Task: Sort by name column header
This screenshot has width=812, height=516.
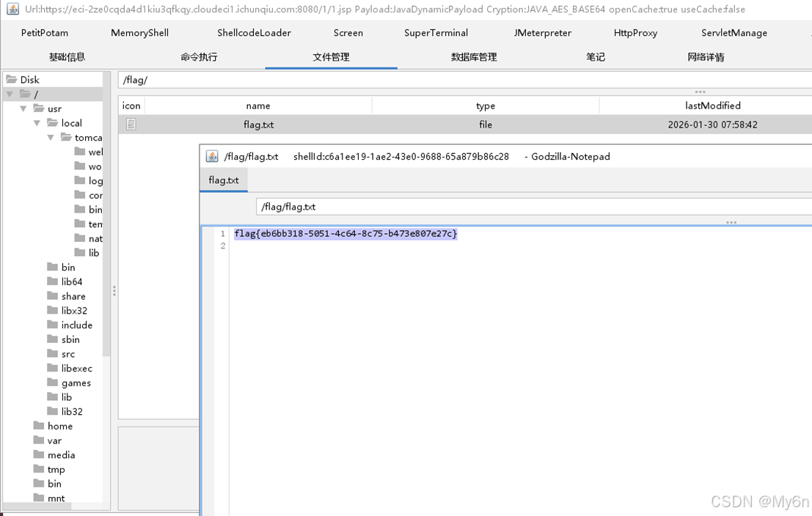Action: (258, 106)
